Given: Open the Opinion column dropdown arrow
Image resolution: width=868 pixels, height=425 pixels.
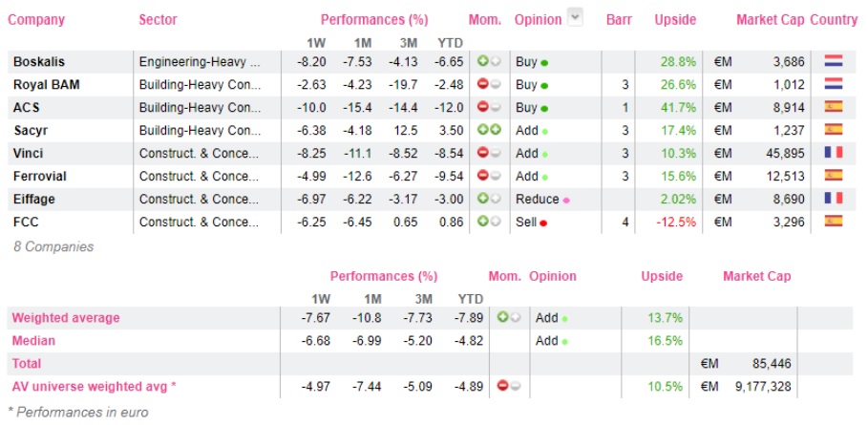Looking at the screenshot, I should pos(576,16).
